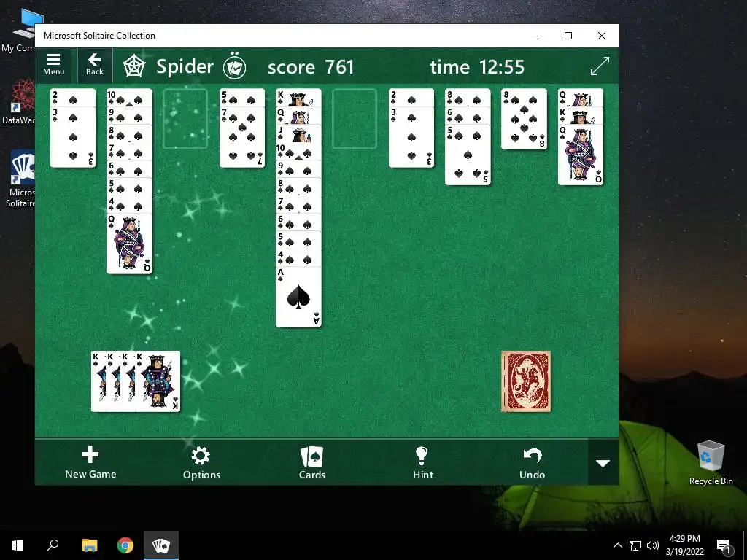Viewport: 747px width, 560px height.
Task: Select the bottom Queen in the second column
Action: [129, 244]
